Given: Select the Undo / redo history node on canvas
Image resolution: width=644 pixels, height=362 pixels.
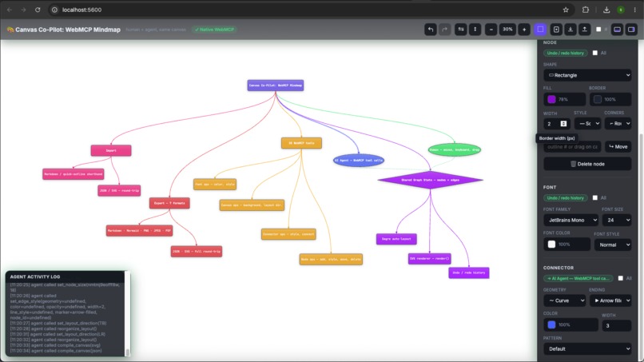Looking at the screenshot, I should [x=469, y=272].
